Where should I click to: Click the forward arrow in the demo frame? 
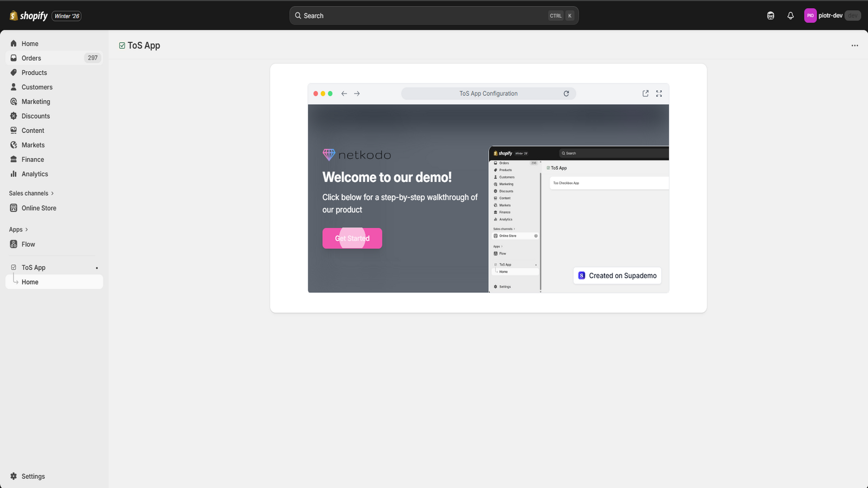(x=357, y=94)
